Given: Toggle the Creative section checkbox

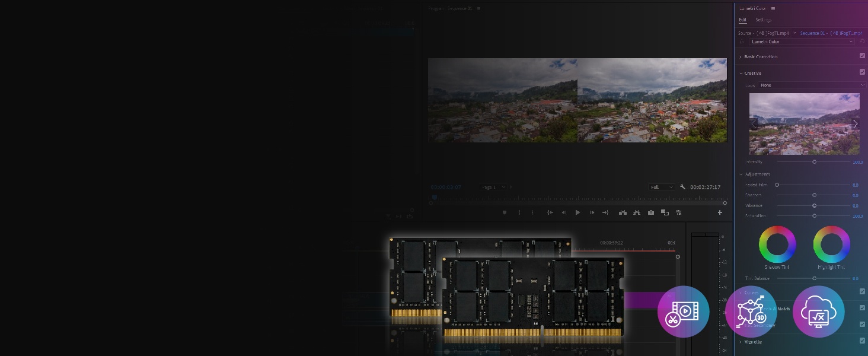Looking at the screenshot, I should [863, 72].
